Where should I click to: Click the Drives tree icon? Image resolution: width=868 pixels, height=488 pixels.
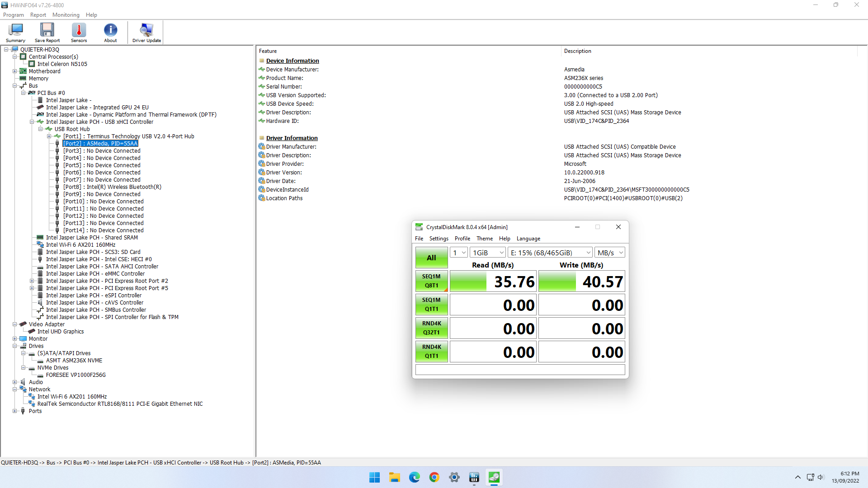(x=23, y=346)
